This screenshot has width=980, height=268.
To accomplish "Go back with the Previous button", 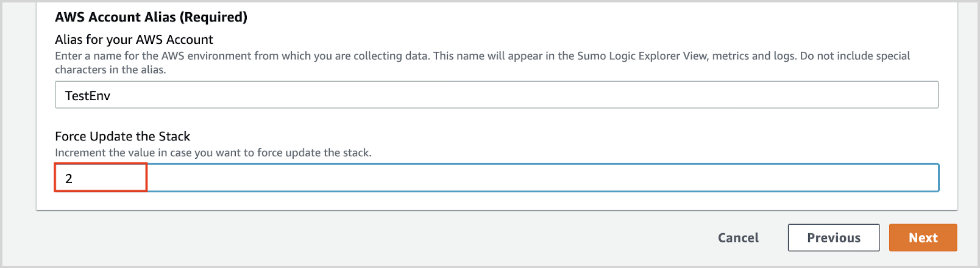I will point(833,237).
